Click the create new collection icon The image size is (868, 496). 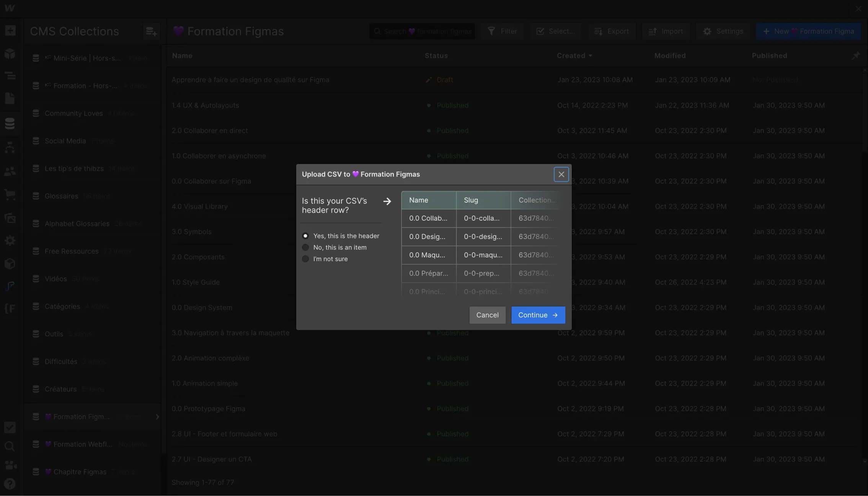click(x=151, y=31)
